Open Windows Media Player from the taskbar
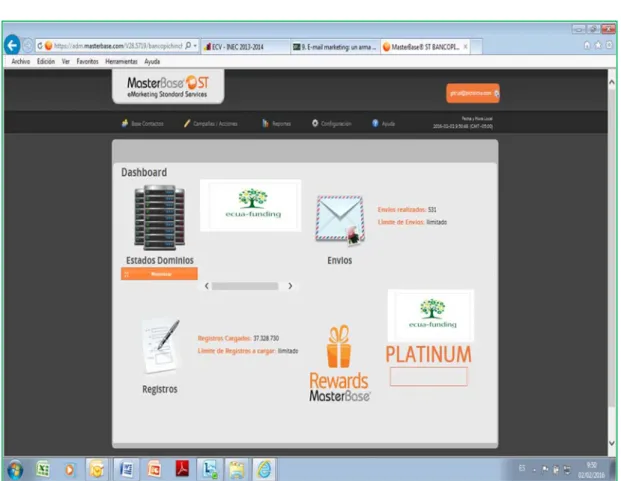621x481 pixels. (x=69, y=470)
